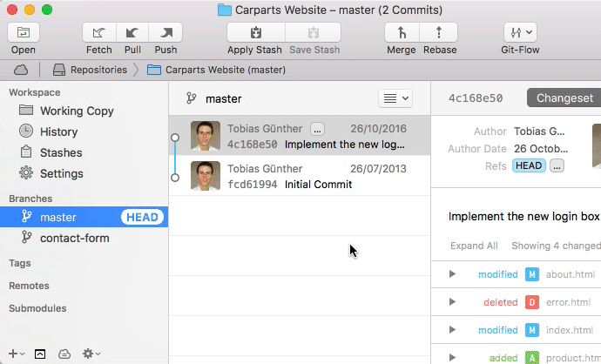Select the contact-form branch
Screen dimensions: 601x364
point(75,237)
